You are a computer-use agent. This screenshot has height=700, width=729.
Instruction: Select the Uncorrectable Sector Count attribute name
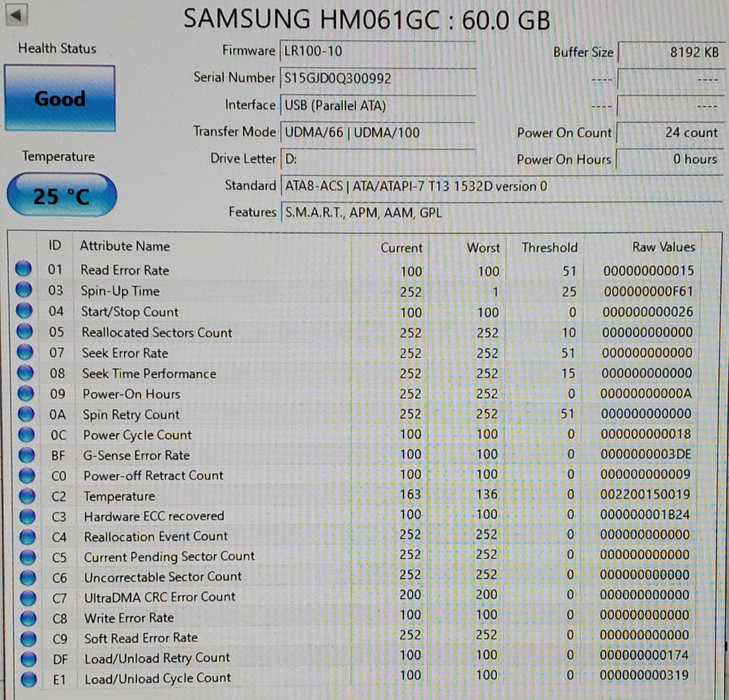tap(163, 577)
